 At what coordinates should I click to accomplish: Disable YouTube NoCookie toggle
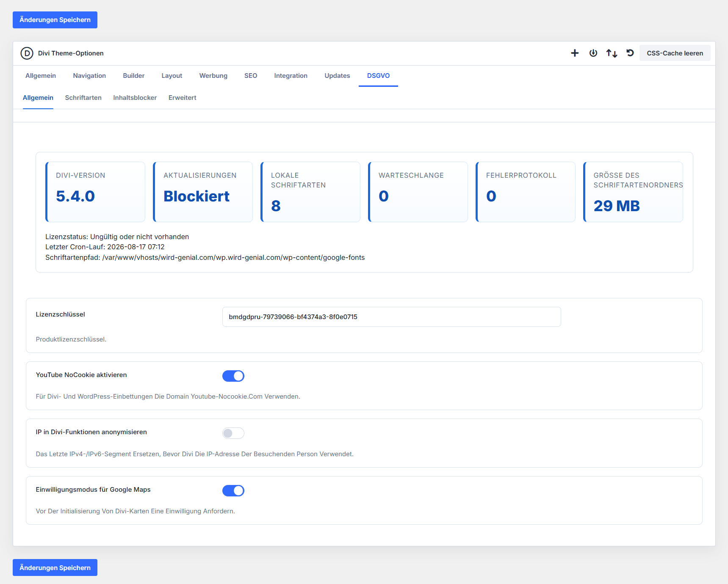(x=233, y=376)
